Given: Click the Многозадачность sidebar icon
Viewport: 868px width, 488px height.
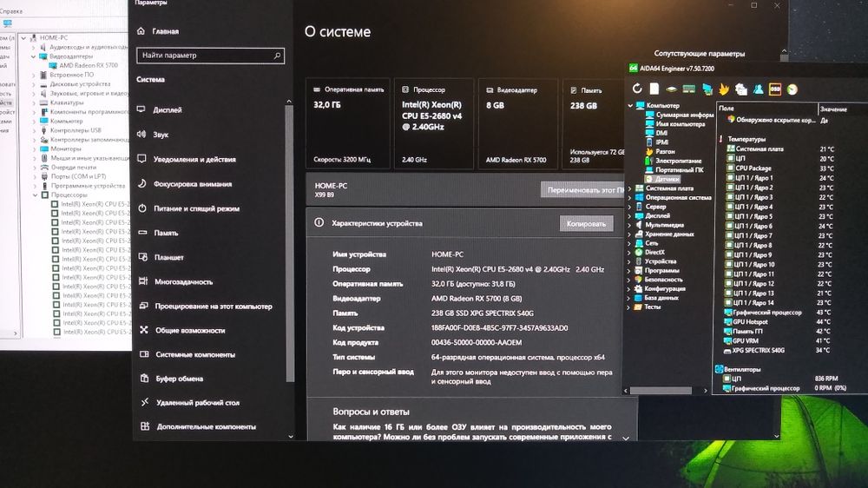Looking at the screenshot, I should [143, 281].
